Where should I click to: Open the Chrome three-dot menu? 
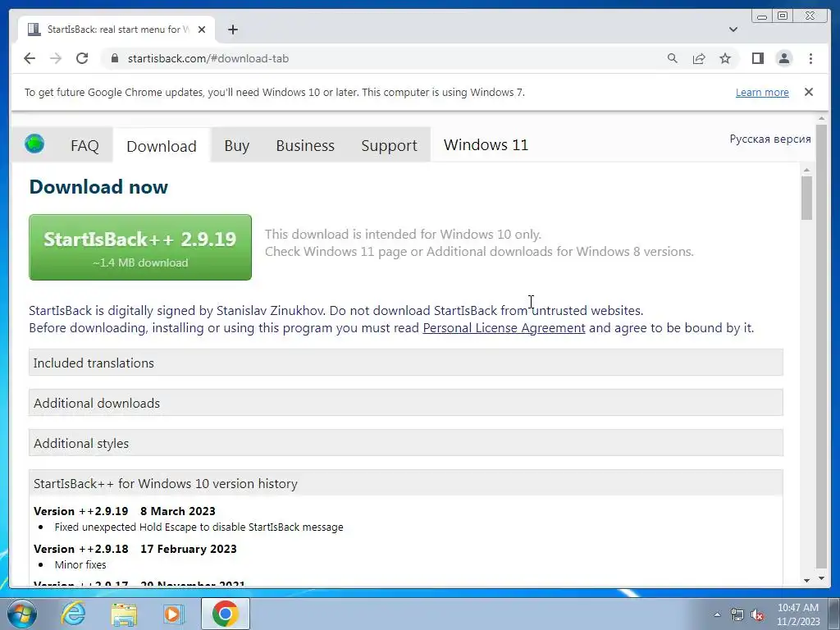(810, 58)
